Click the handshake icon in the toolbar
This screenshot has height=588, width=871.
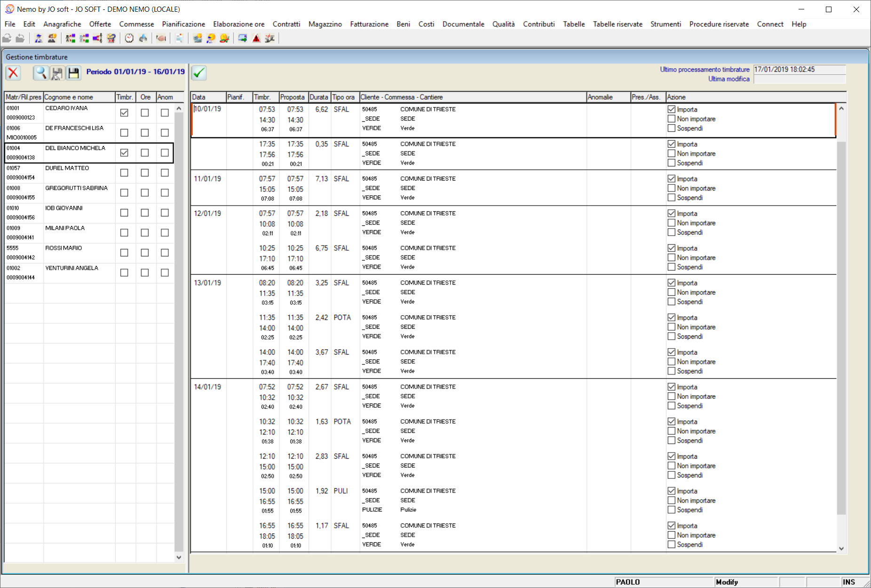(x=161, y=39)
